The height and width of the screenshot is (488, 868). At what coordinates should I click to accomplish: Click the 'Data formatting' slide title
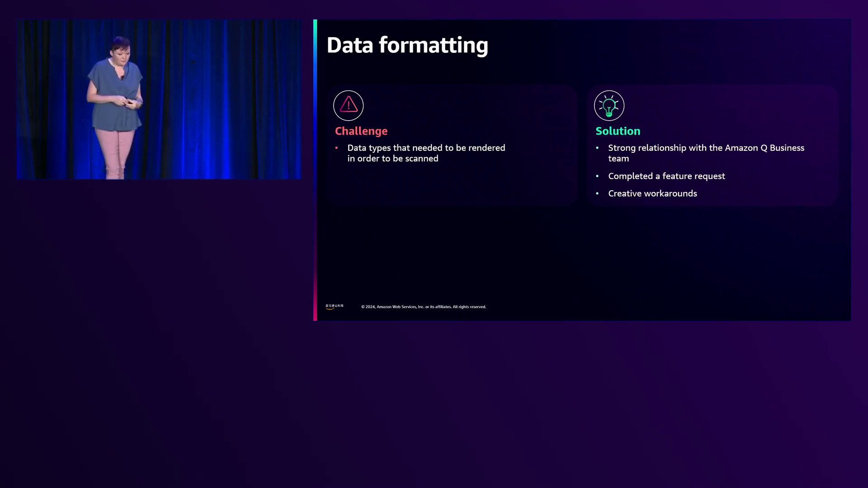tap(407, 45)
